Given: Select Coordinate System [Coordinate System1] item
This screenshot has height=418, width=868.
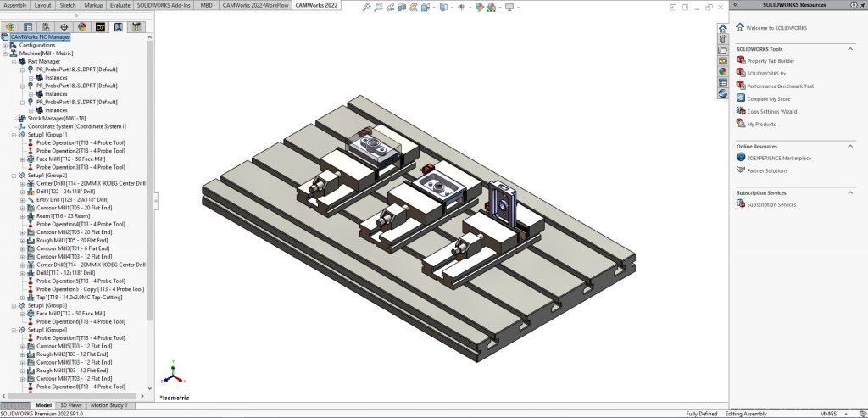Looking at the screenshot, I should pyautogui.click(x=77, y=126).
